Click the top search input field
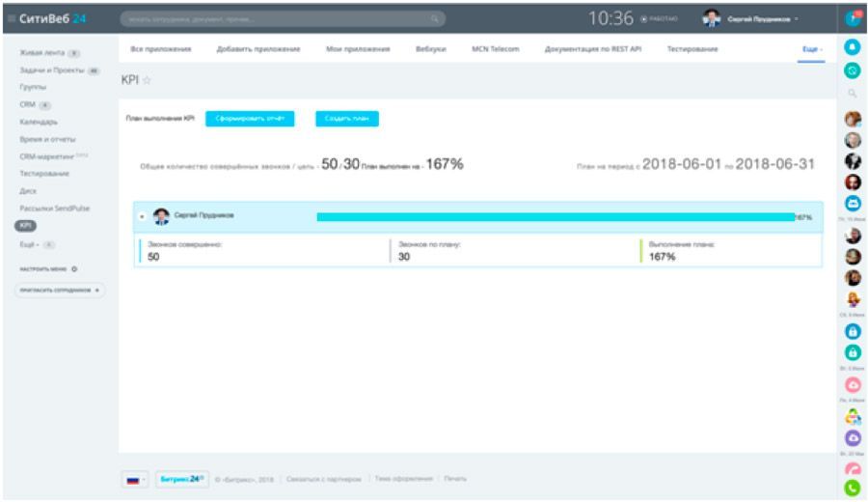Image resolution: width=868 pixels, height=502 pixels. 280,18
